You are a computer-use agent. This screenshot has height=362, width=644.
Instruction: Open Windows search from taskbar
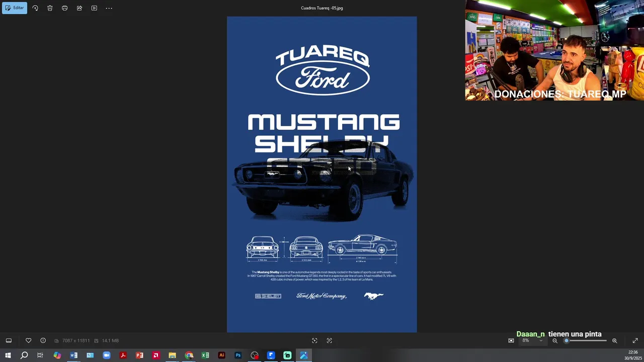(x=24, y=355)
